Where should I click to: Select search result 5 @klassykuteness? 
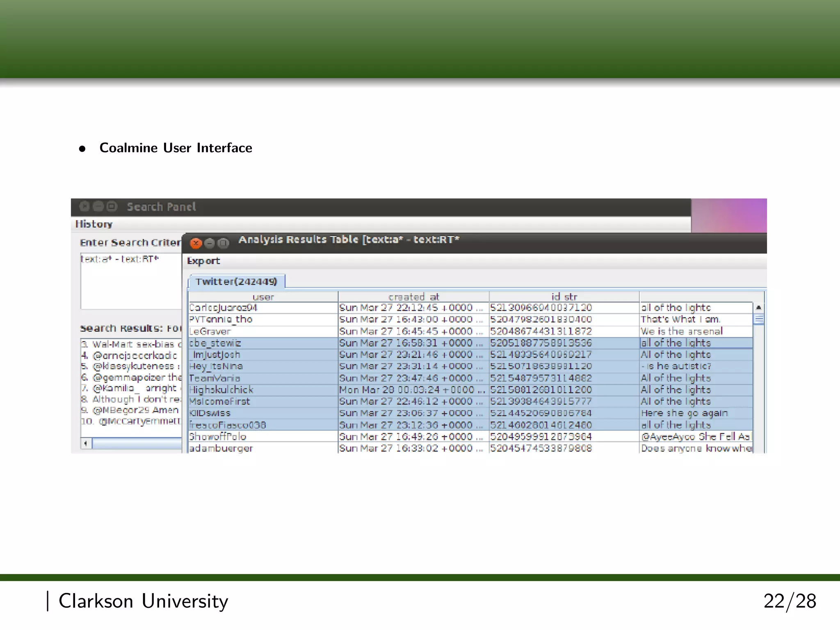pyautogui.click(x=131, y=366)
